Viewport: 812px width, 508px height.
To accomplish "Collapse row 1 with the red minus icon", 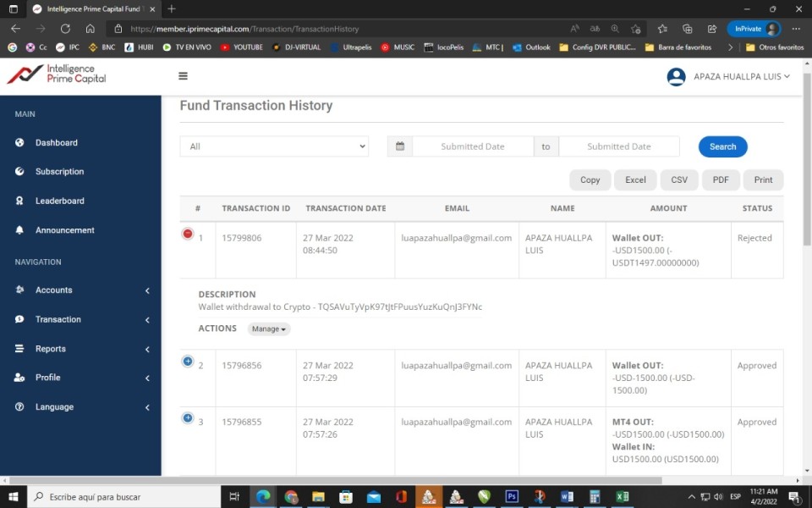I will point(188,234).
